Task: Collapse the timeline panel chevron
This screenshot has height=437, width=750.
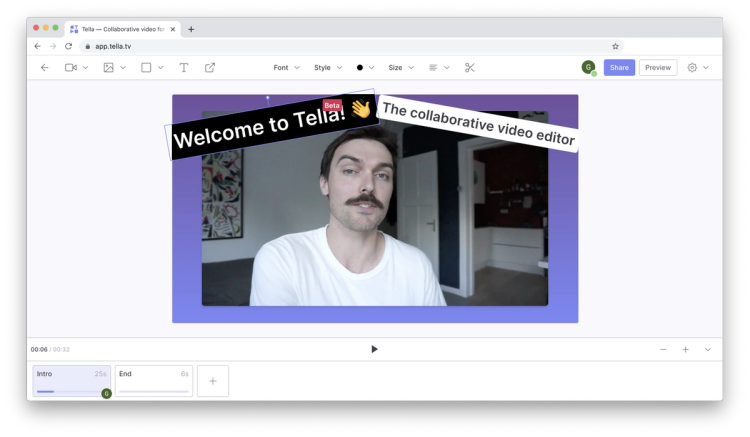Action: (x=707, y=350)
